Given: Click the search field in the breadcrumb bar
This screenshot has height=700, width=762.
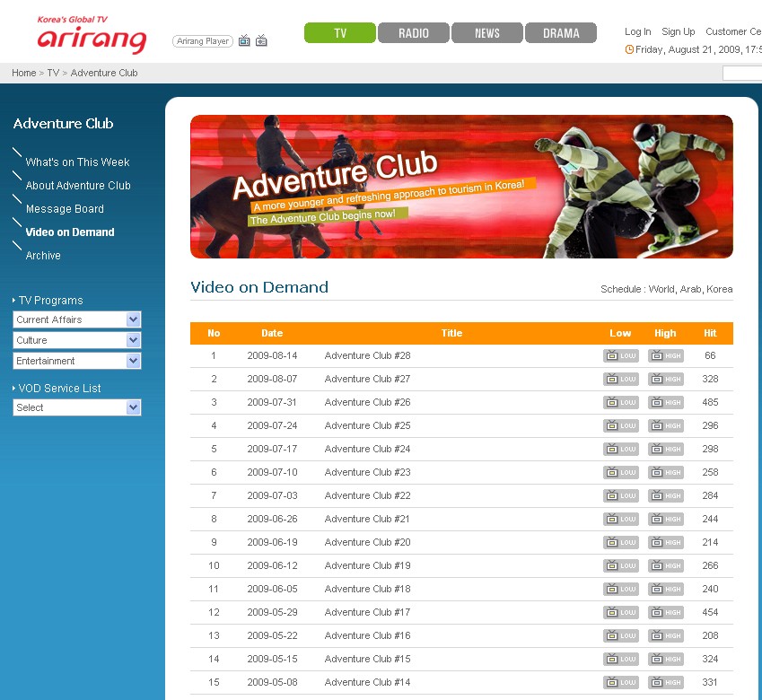Looking at the screenshot, I should [x=742, y=74].
